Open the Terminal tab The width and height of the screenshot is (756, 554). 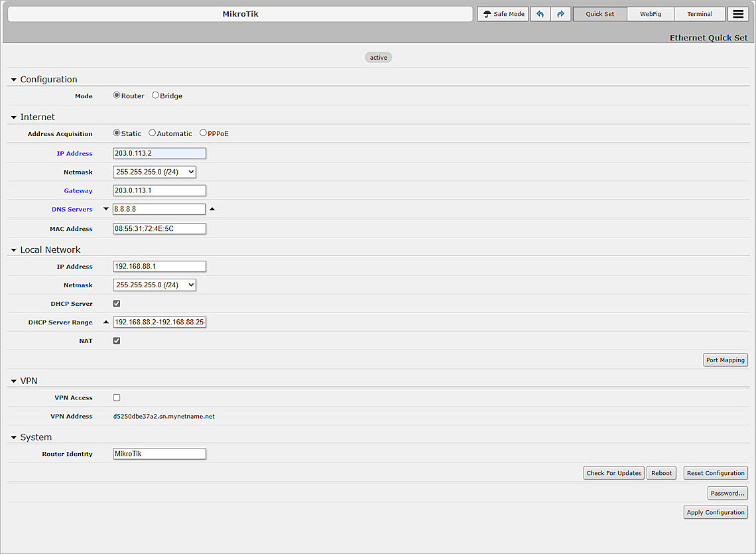point(700,14)
